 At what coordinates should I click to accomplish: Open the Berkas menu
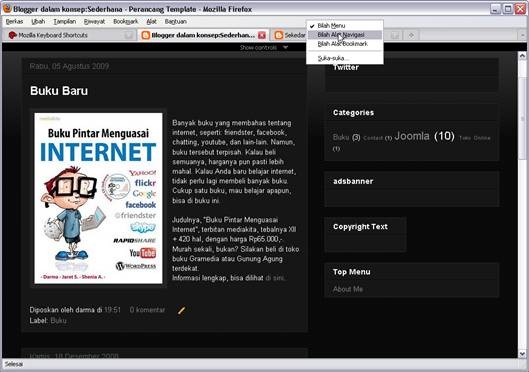14,22
